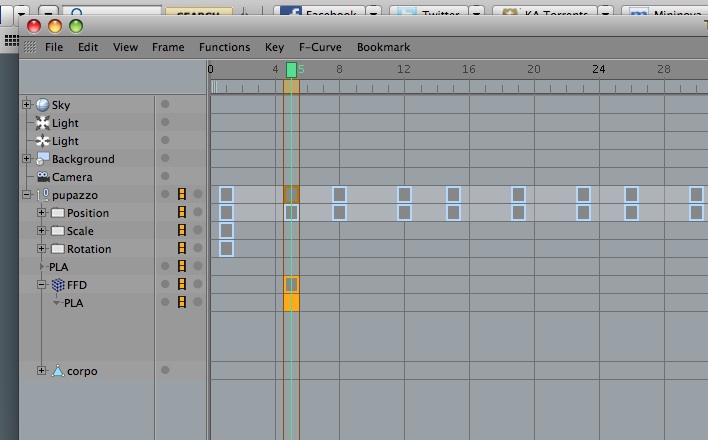This screenshot has height=440, width=708.
Task: Click filmstrip icon in Position row
Action: pos(182,212)
